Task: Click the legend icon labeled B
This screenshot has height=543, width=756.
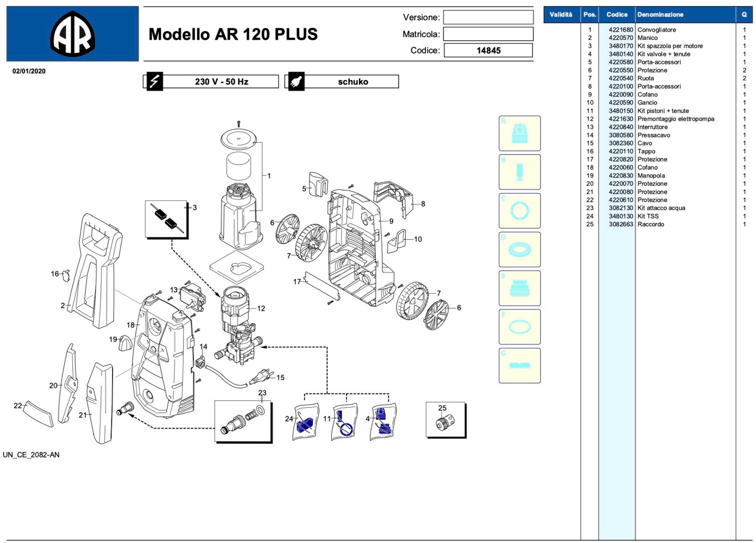Action: [x=519, y=172]
